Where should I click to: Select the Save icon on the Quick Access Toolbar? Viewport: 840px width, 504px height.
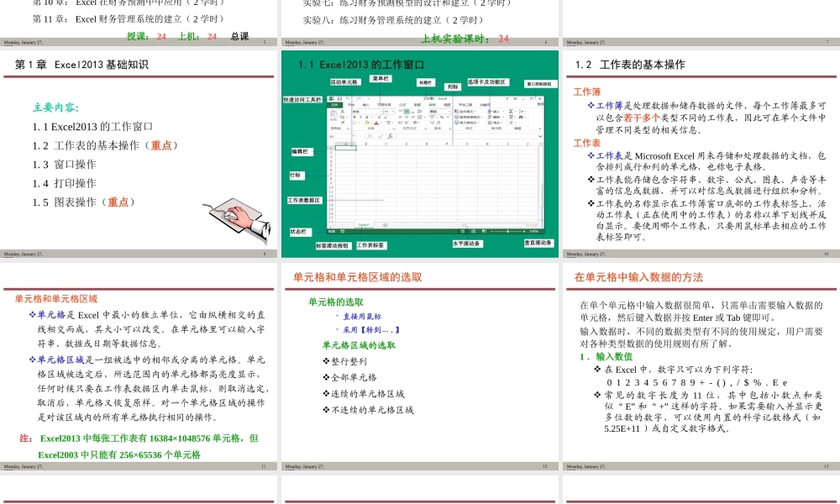(340, 97)
